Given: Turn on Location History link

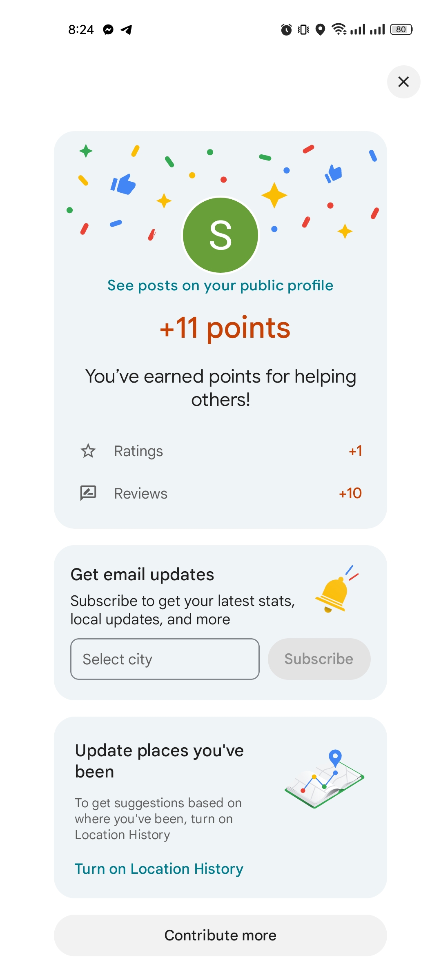Looking at the screenshot, I should [x=159, y=869].
